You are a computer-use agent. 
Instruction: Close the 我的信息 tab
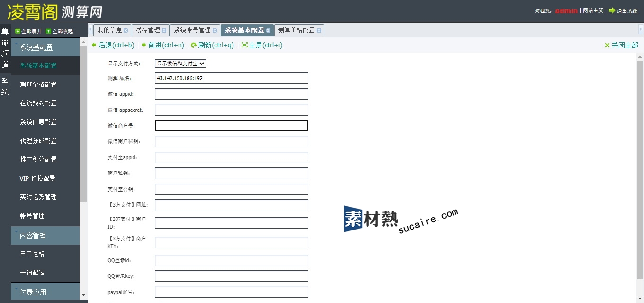(x=126, y=31)
